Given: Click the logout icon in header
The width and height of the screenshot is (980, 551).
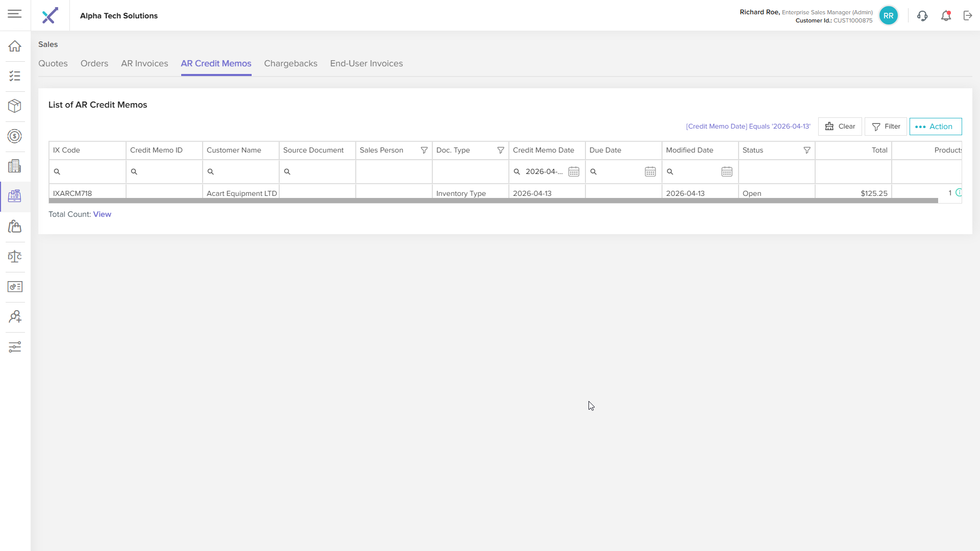Looking at the screenshot, I should click(x=968, y=16).
